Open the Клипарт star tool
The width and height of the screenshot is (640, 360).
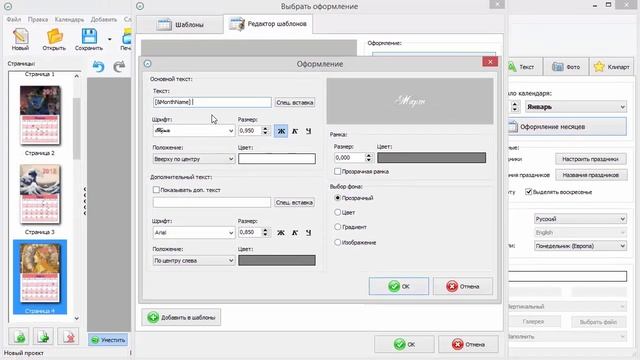[611, 67]
